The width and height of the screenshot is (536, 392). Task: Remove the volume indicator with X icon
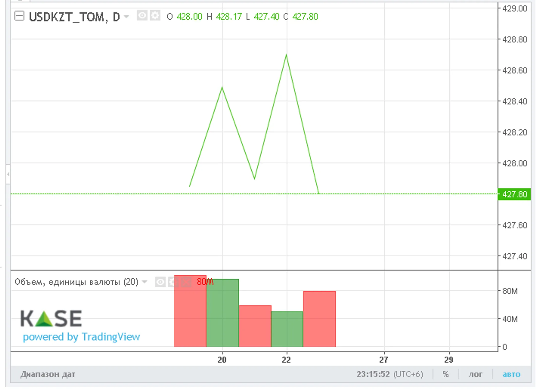[186, 282]
